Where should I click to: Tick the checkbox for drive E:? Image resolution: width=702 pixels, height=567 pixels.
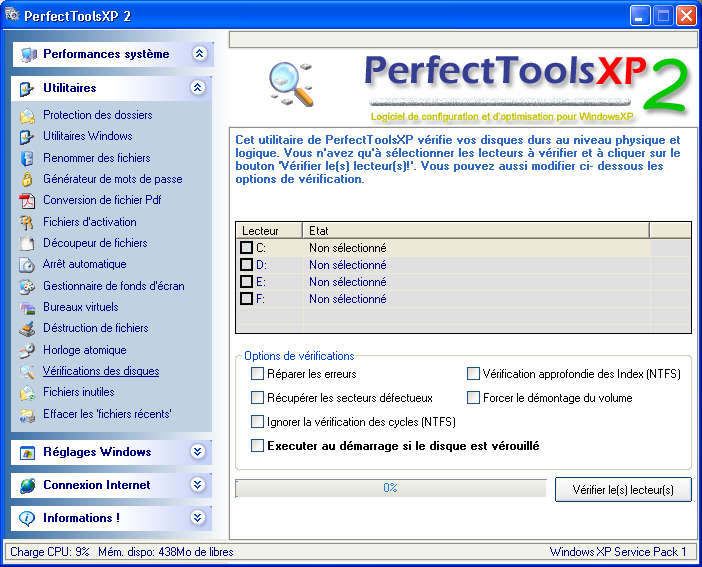pyautogui.click(x=246, y=281)
